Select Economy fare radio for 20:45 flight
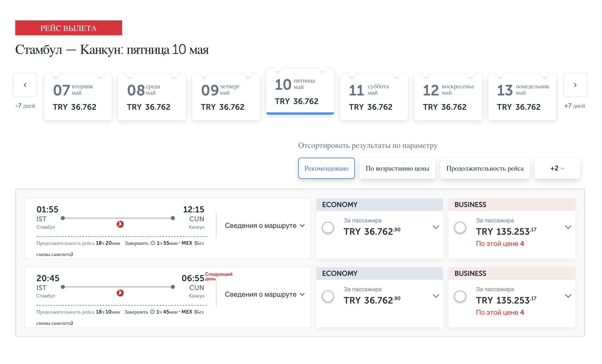Screen dimensions: 602x364 [328, 296]
